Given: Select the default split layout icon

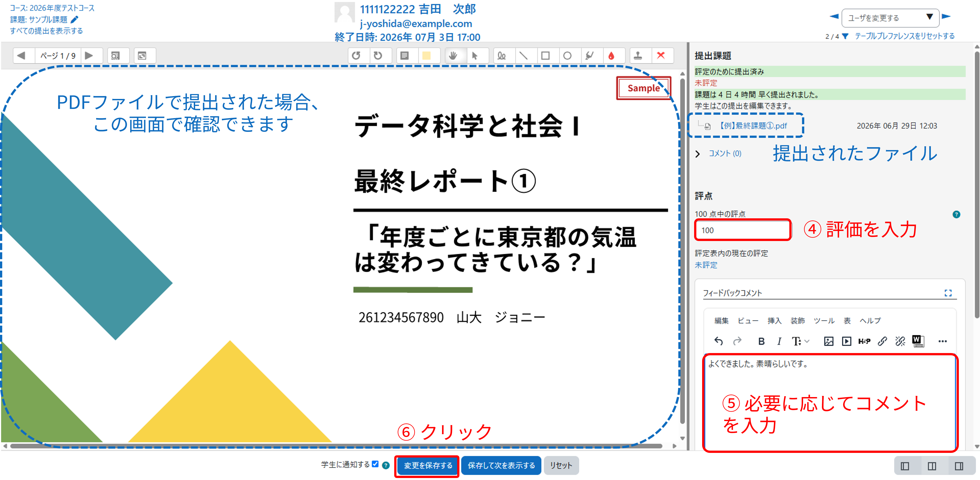Looking at the screenshot, I should click(932, 466).
